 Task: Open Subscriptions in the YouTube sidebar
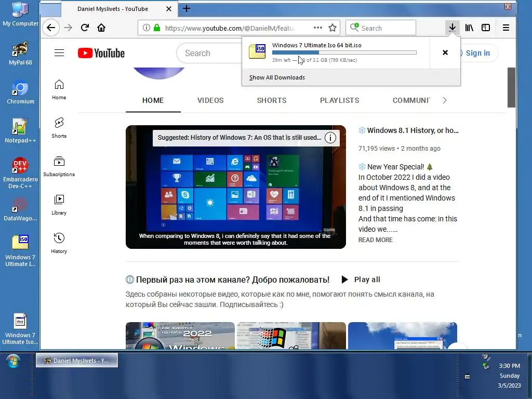[59, 167]
